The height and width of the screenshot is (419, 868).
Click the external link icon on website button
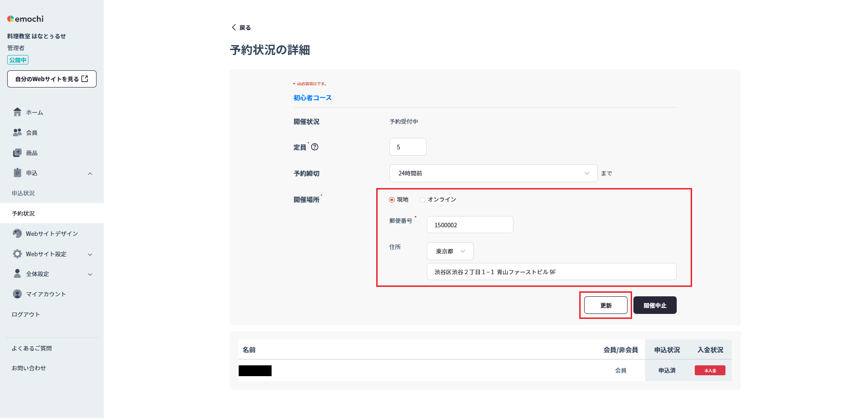pyautogui.click(x=84, y=78)
